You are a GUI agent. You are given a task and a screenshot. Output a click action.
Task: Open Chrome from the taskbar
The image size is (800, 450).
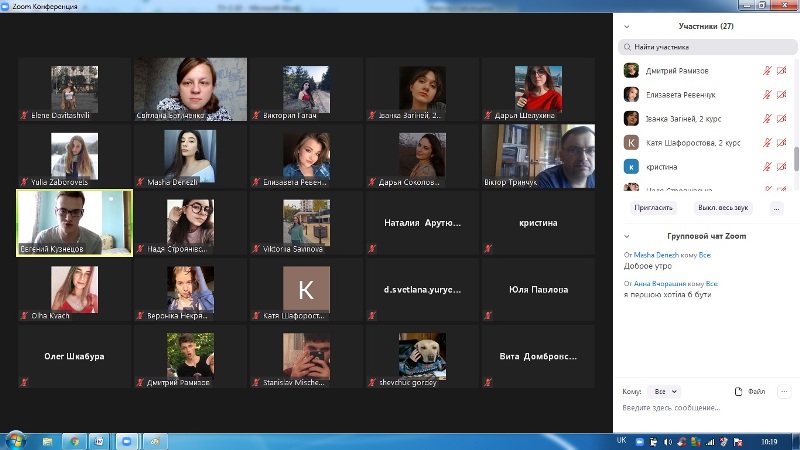pyautogui.click(x=74, y=441)
